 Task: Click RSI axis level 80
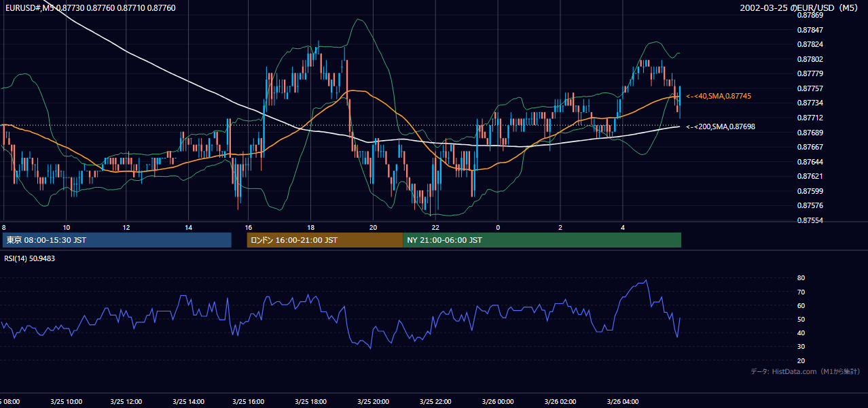tap(801, 278)
